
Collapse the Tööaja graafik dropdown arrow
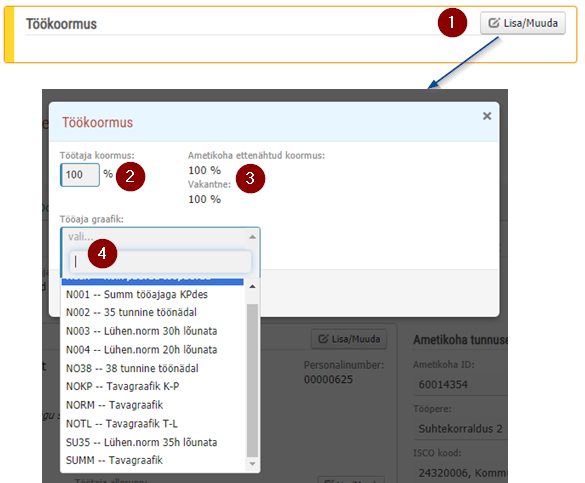253,237
